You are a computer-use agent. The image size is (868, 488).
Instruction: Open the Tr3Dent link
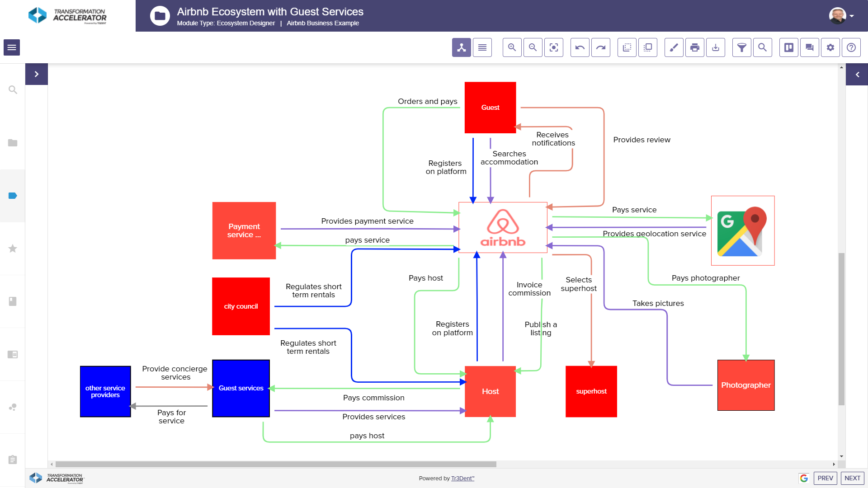click(x=462, y=478)
